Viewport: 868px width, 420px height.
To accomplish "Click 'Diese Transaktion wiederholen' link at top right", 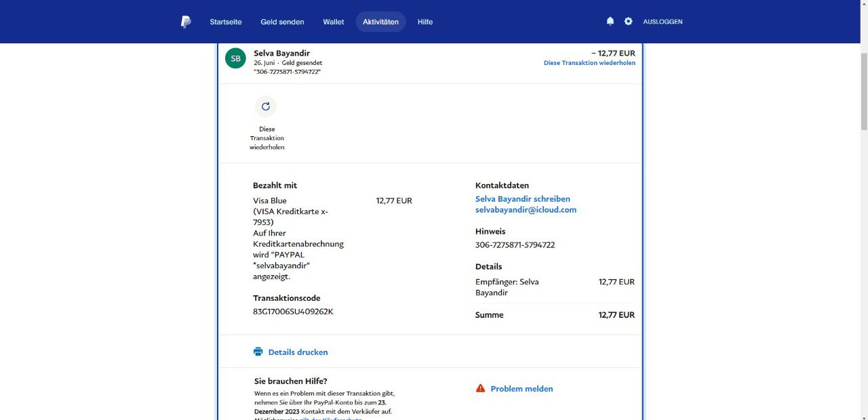I will point(589,63).
